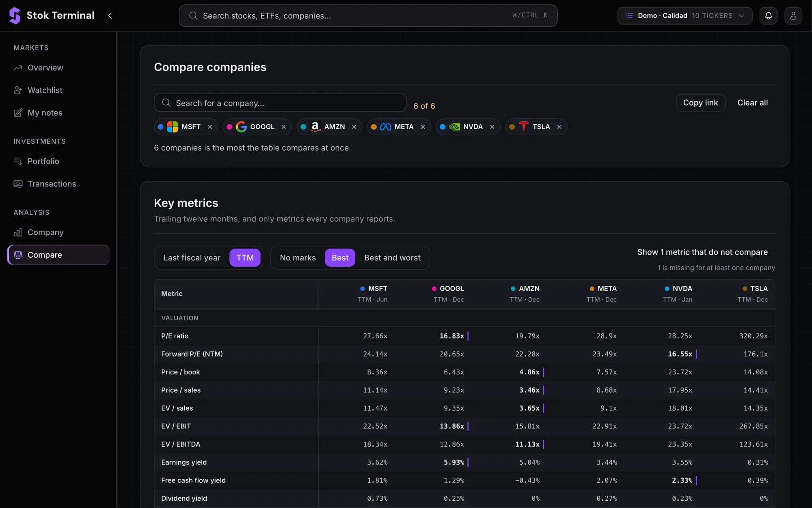This screenshot has height=508, width=812.
Task: Remove TSLA chip with its X
Action: (559, 127)
